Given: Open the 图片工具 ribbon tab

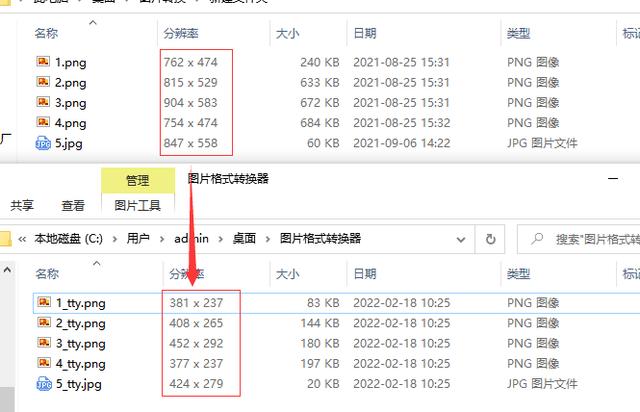Looking at the screenshot, I should (138, 205).
